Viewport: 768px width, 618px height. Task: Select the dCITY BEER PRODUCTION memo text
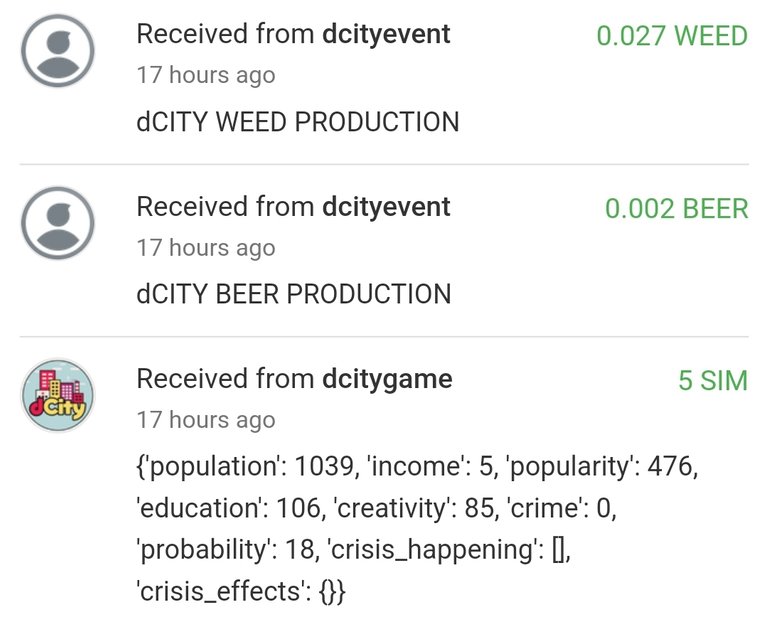(x=294, y=294)
